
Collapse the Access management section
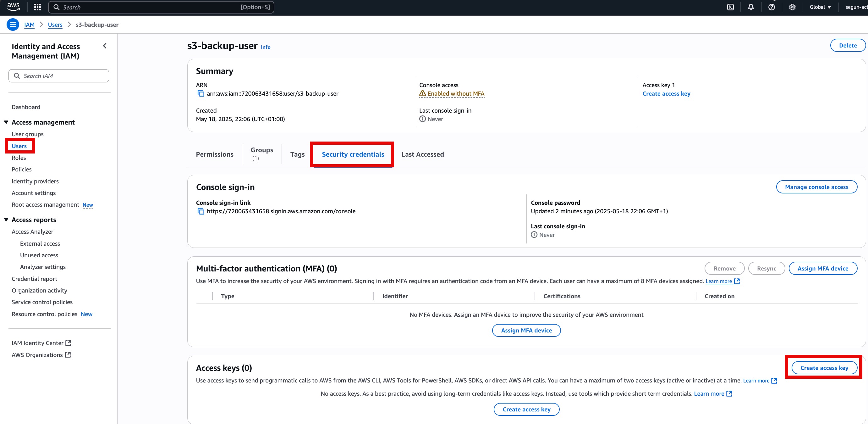pos(6,122)
